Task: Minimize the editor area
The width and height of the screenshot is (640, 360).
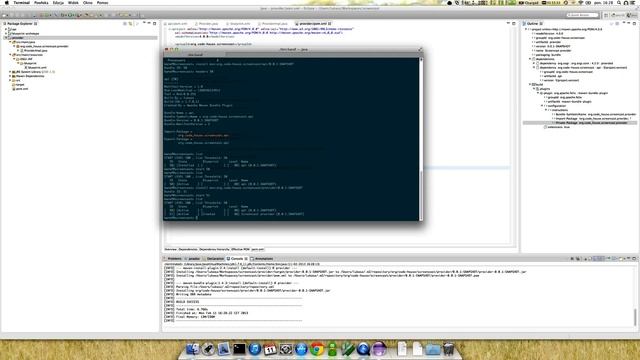Action: [508, 23]
